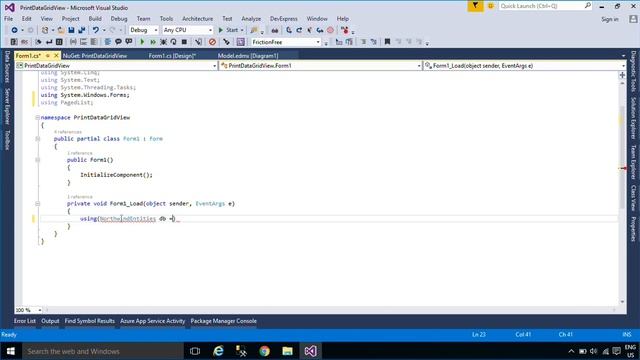Collapse the namespace PrintDataGridView block
640x360 pixels.
[x=37, y=118]
